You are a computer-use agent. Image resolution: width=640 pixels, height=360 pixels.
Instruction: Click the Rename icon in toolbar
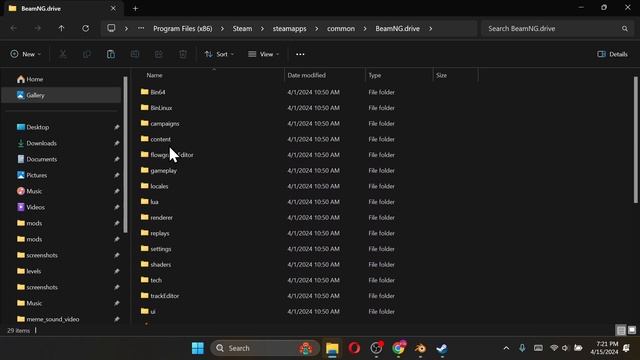tap(135, 54)
